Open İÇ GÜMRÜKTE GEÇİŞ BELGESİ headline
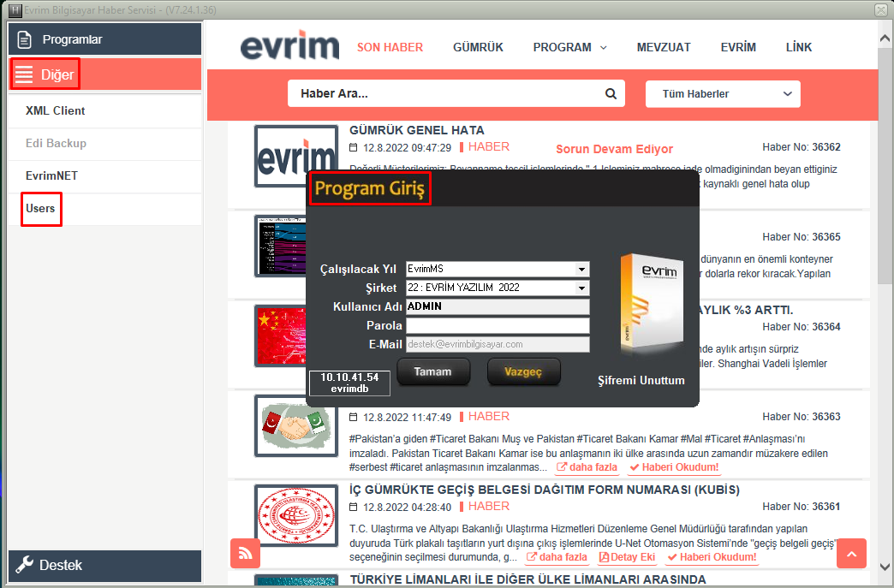 click(x=545, y=490)
